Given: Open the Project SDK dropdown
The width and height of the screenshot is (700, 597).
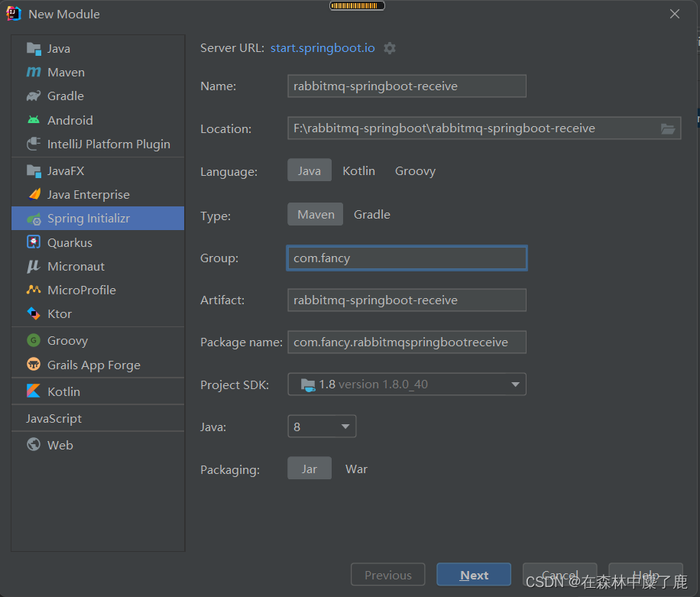Looking at the screenshot, I should point(407,384).
